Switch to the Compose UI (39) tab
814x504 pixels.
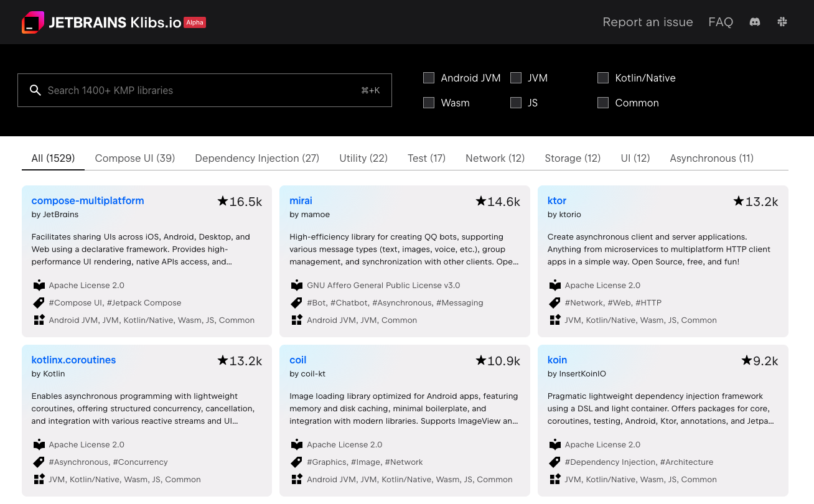pyautogui.click(x=135, y=158)
